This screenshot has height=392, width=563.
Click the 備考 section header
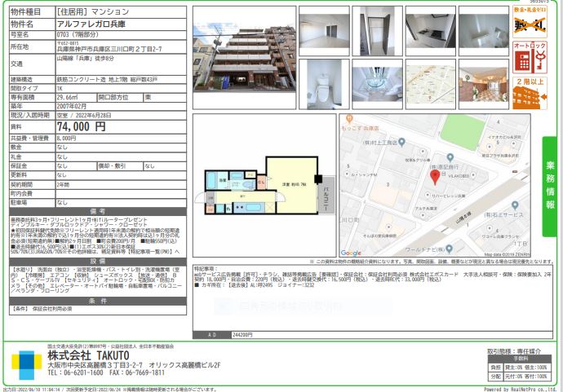tap(98, 212)
